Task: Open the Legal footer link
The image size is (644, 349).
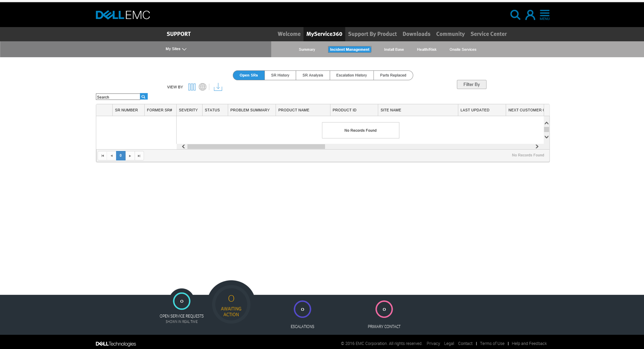Action: pos(449,344)
